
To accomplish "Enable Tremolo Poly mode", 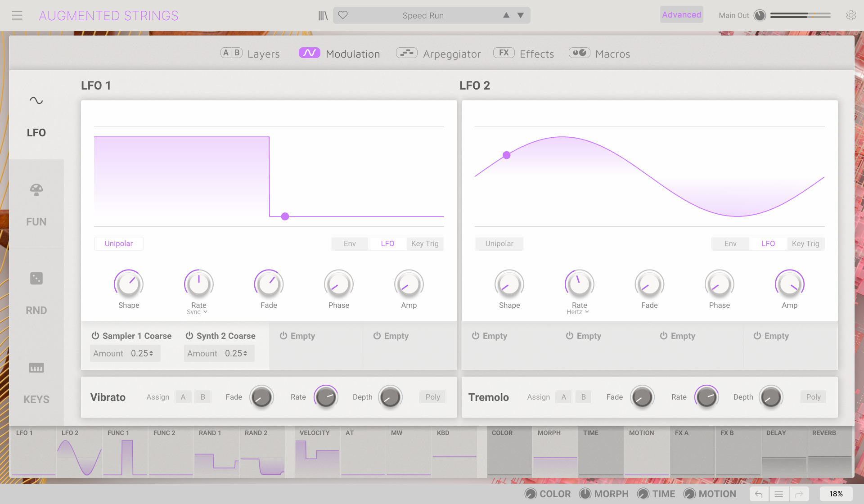I will [814, 397].
